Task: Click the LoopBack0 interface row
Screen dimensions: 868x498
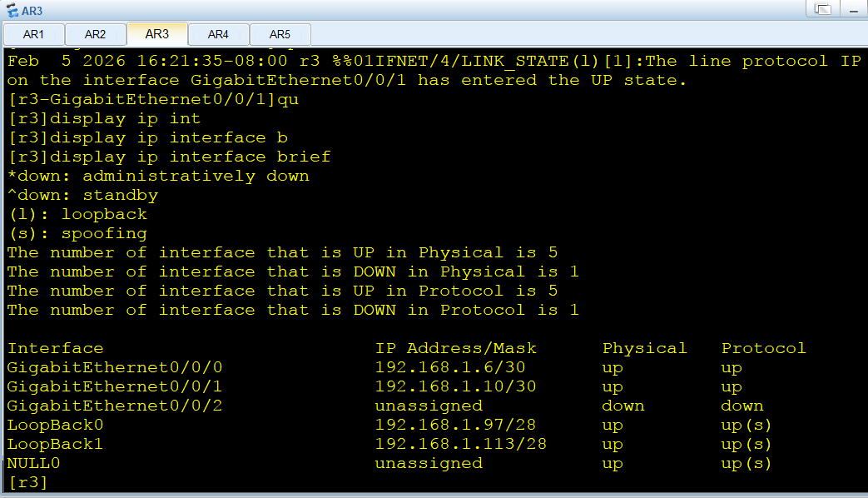Action: coord(389,425)
